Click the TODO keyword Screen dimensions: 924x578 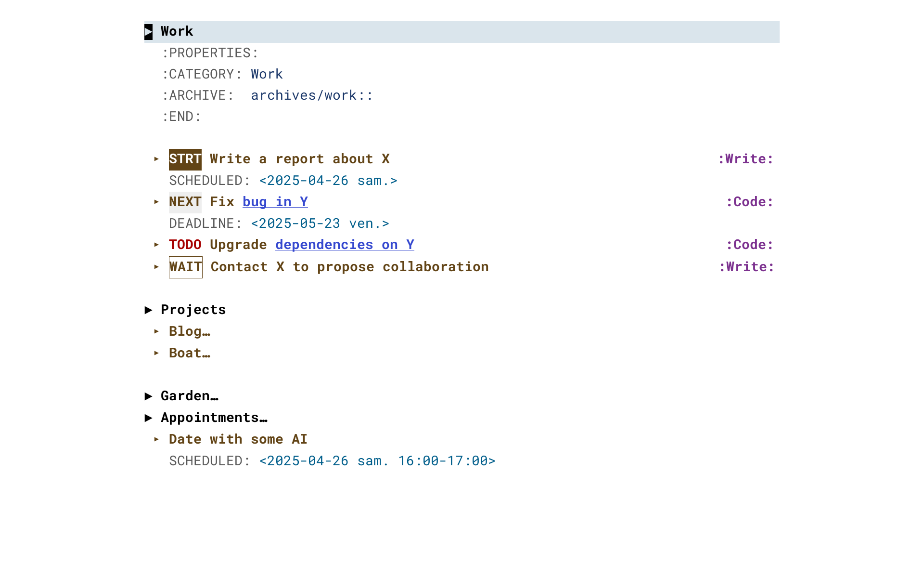pyautogui.click(x=185, y=245)
